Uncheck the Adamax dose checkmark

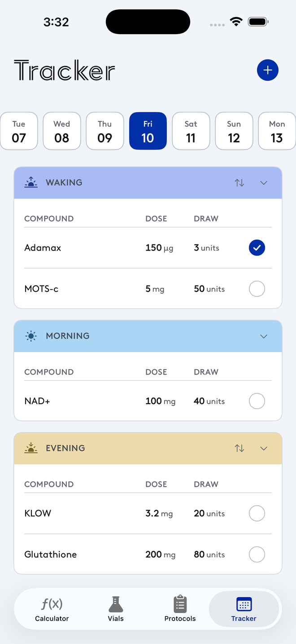tap(257, 247)
